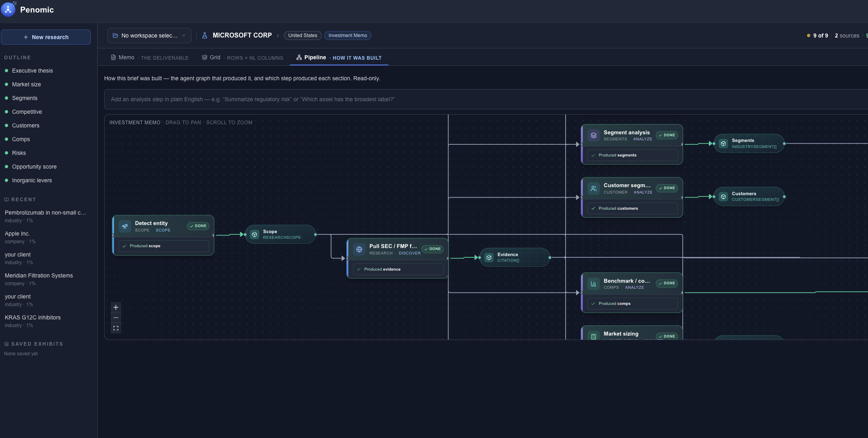The height and width of the screenshot is (438, 868).
Task: Click the Benchmark comps bar chart icon
Action: [593, 284]
